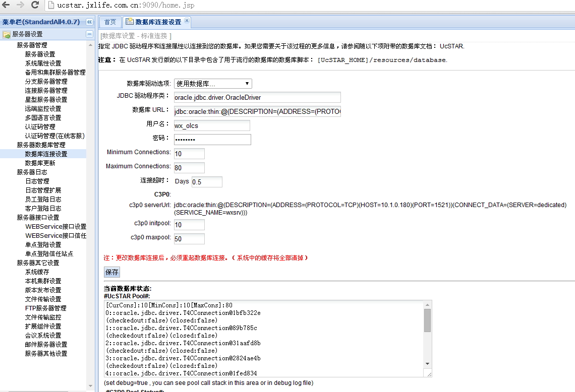575x392 pixels.
Task: Select 数据库连接设置 in sidebar tree
Action: click(46, 154)
